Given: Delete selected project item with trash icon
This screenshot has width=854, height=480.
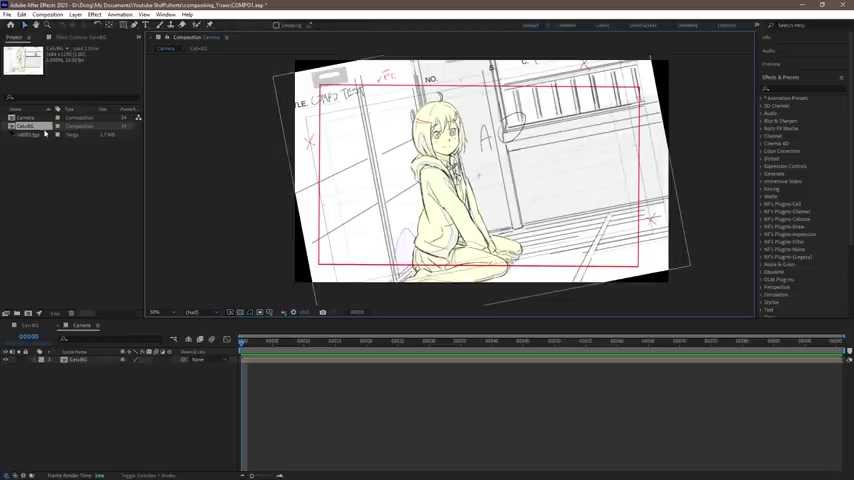Looking at the screenshot, I should tap(71, 313).
